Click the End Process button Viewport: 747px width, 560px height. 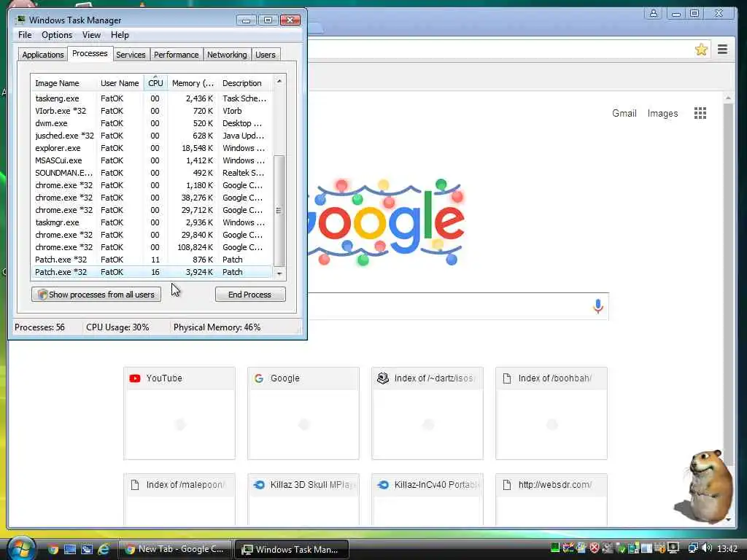250,295
